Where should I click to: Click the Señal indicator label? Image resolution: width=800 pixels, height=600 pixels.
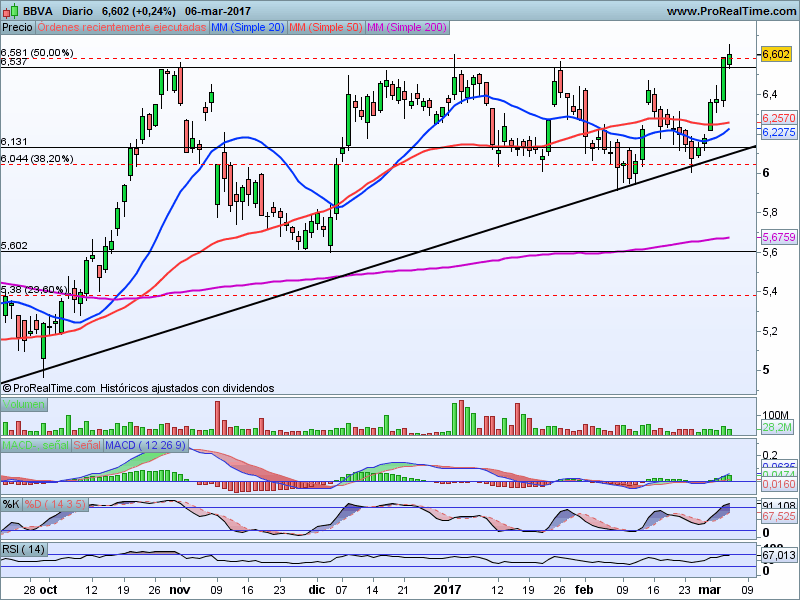(x=87, y=445)
